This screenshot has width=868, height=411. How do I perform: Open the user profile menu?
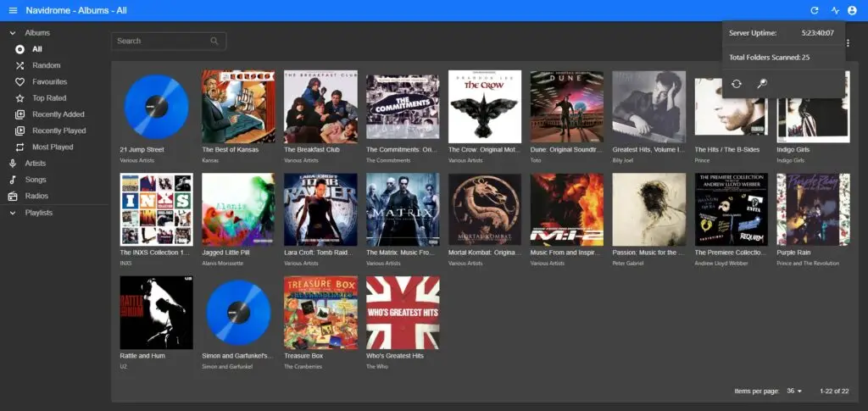[x=852, y=10]
